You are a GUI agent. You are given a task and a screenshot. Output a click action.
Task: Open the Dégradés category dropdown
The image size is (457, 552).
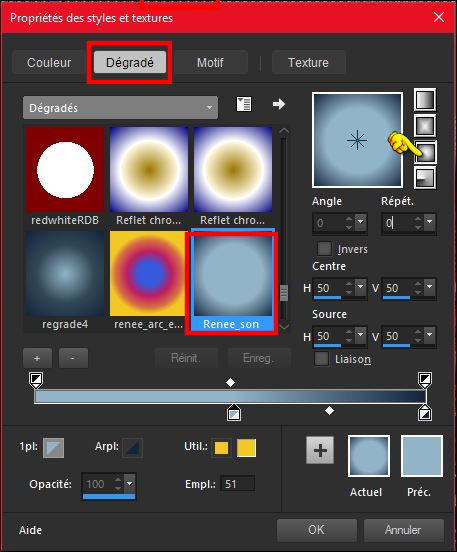pos(120,108)
